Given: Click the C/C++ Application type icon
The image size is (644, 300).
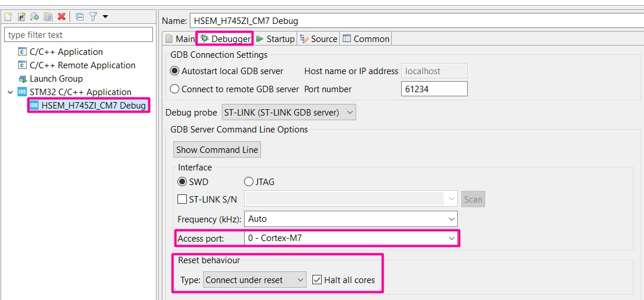Looking at the screenshot, I should pos(22,52).
